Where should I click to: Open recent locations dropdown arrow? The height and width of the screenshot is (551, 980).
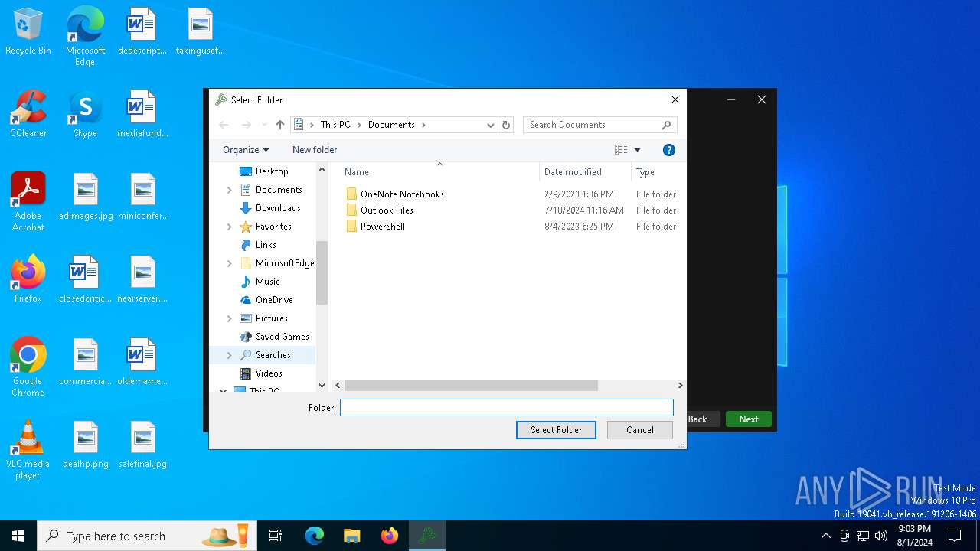(x=264, y=125)
